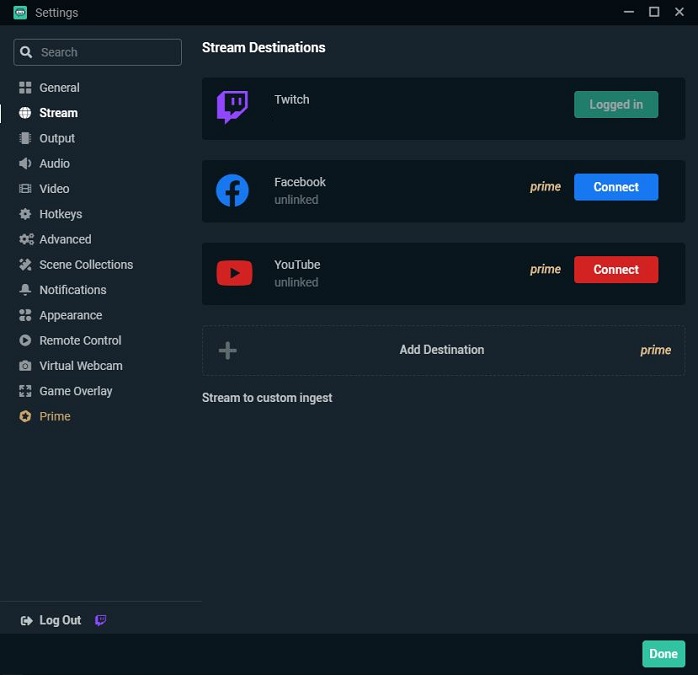The image size is (698, 675).
Task: Minimize the Settings window
Action: click(x=629, y=12)
